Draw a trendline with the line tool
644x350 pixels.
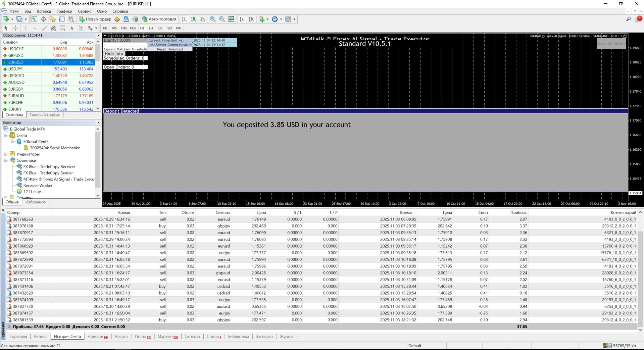pos(44,28)
